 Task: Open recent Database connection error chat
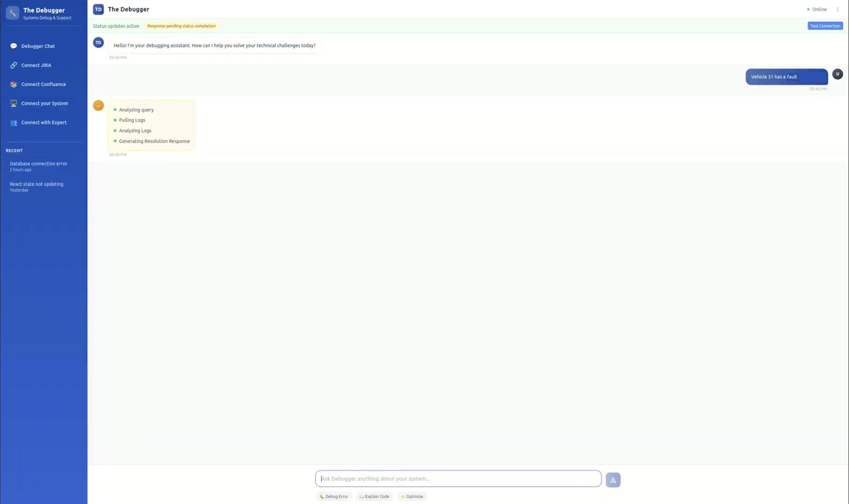point(38,166)
